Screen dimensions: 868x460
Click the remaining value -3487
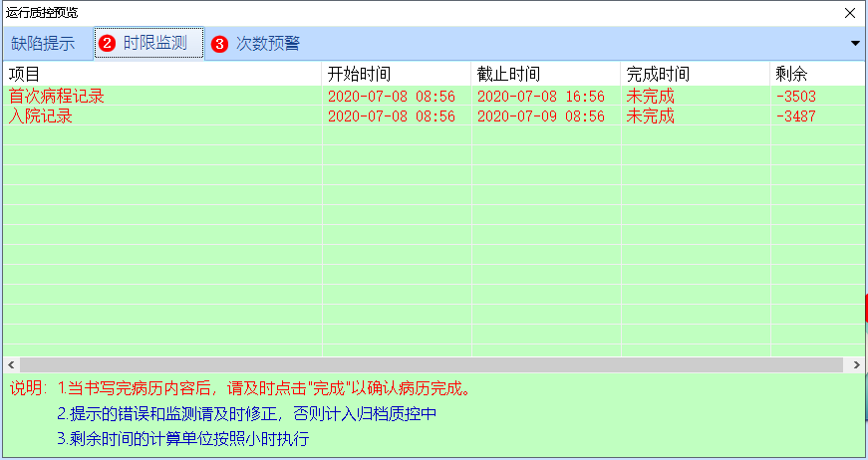point(796,116)
